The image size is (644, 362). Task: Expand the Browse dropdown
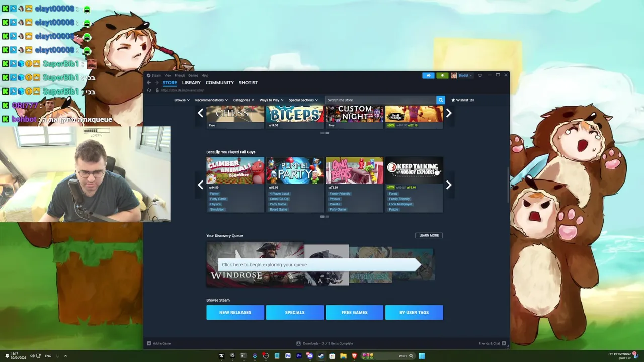coord(182,100)
